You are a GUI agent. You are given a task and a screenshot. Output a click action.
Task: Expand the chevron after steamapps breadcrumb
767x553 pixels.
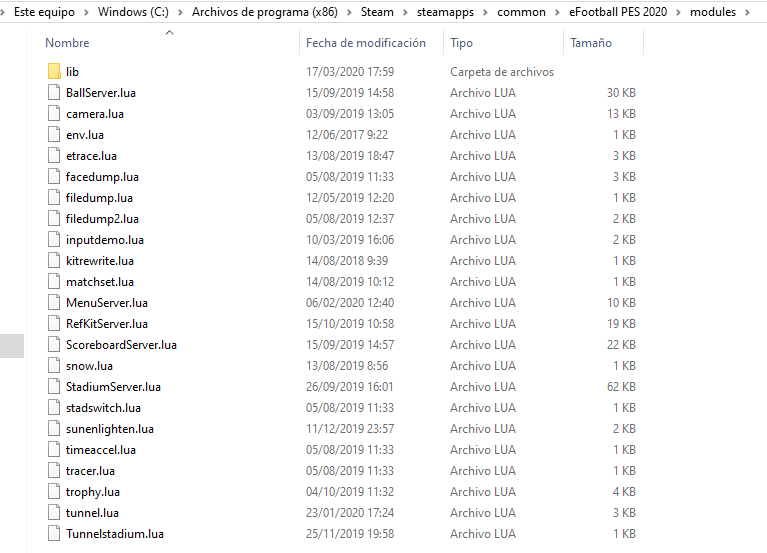pyautogui.click(x=485, y=12)
